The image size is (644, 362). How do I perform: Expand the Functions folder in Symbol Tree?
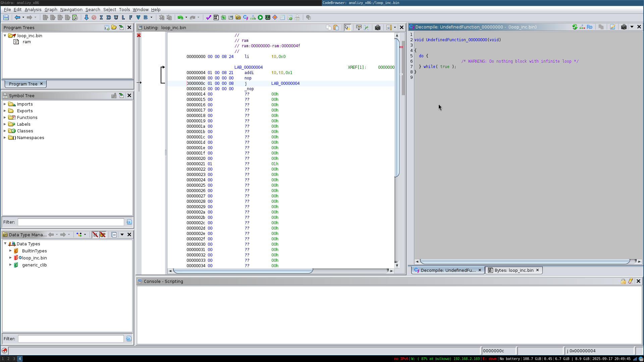[5, 118]
